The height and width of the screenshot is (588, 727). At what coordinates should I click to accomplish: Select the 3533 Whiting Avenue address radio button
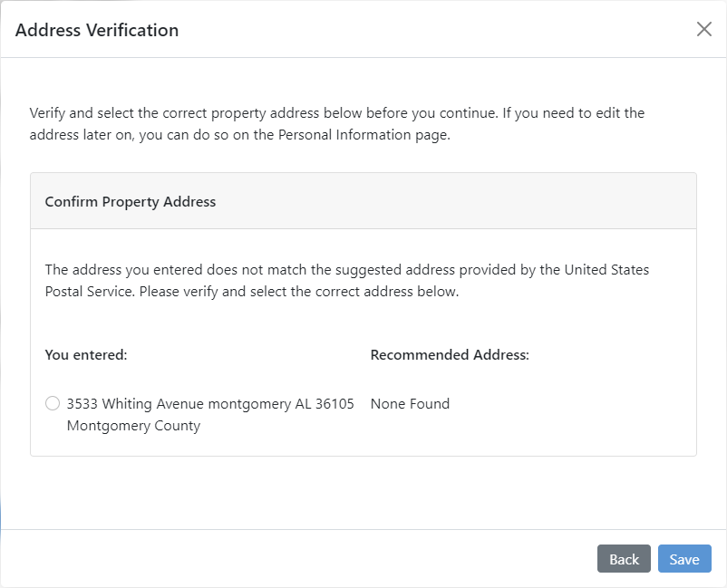[x=52, y=403]
